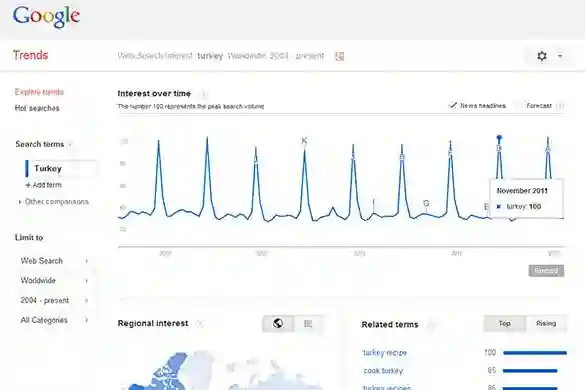Open the 2004 - present date dropdown

(x=54, y=300)
